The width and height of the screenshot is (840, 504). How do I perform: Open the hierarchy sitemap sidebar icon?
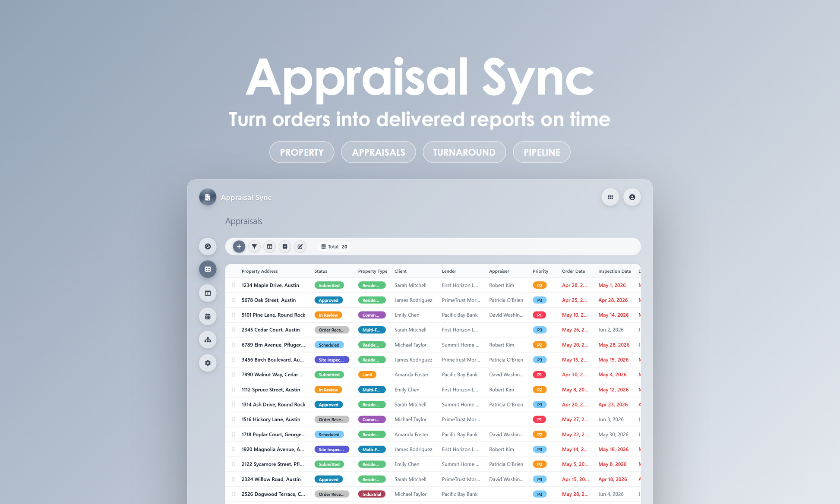tap(208, 340)
